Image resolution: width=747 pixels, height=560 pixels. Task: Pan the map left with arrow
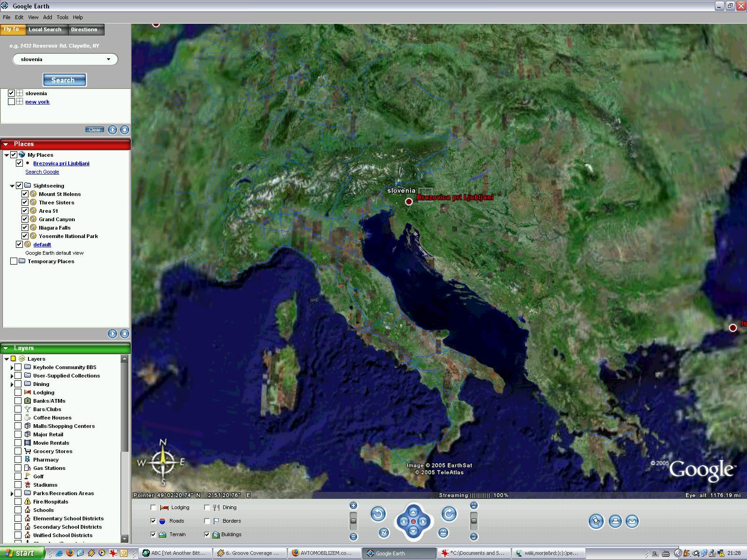[404, 521]
